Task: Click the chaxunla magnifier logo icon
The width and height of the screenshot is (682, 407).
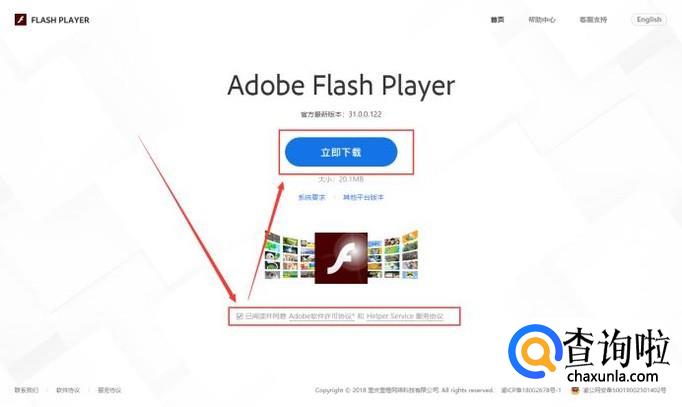Action: tap(535, 351)
